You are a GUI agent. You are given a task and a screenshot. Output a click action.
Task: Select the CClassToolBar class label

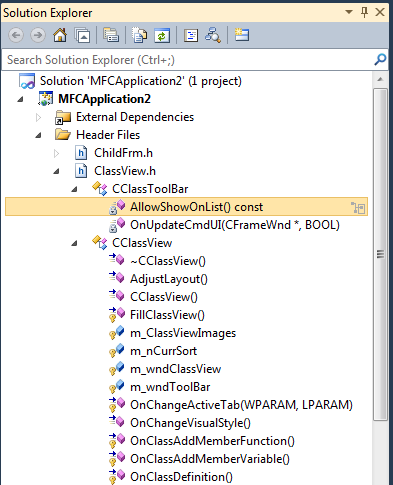click(x=150, y=189)
